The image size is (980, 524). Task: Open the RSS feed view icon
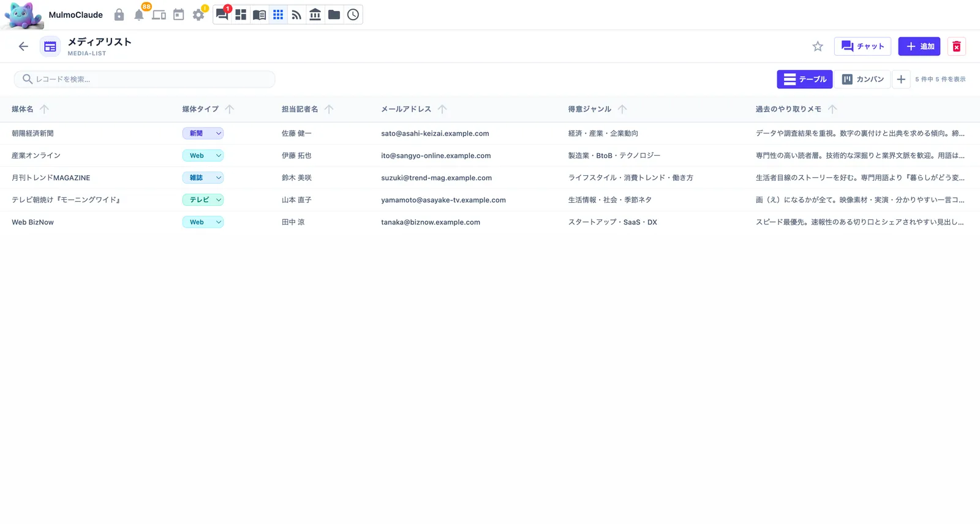click(296, 15)
